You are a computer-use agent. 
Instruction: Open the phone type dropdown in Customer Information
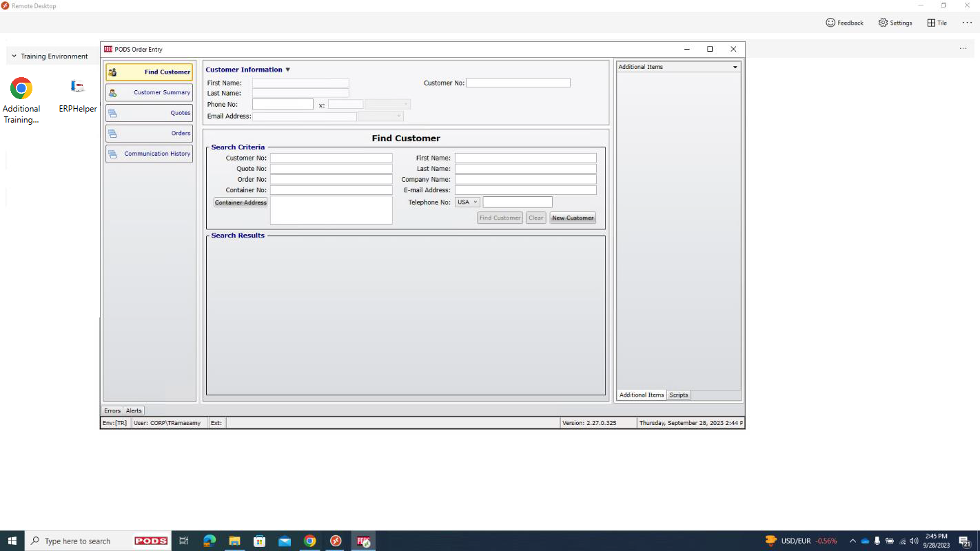388,104
